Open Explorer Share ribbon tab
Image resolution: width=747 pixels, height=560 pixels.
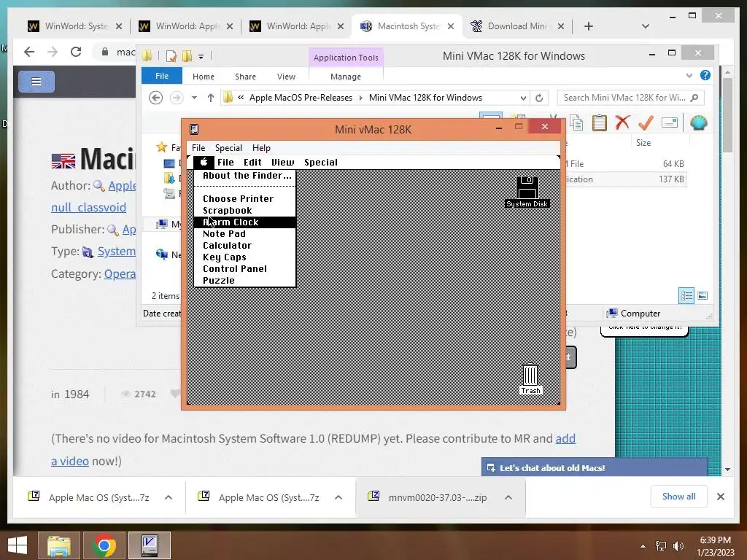245,77
